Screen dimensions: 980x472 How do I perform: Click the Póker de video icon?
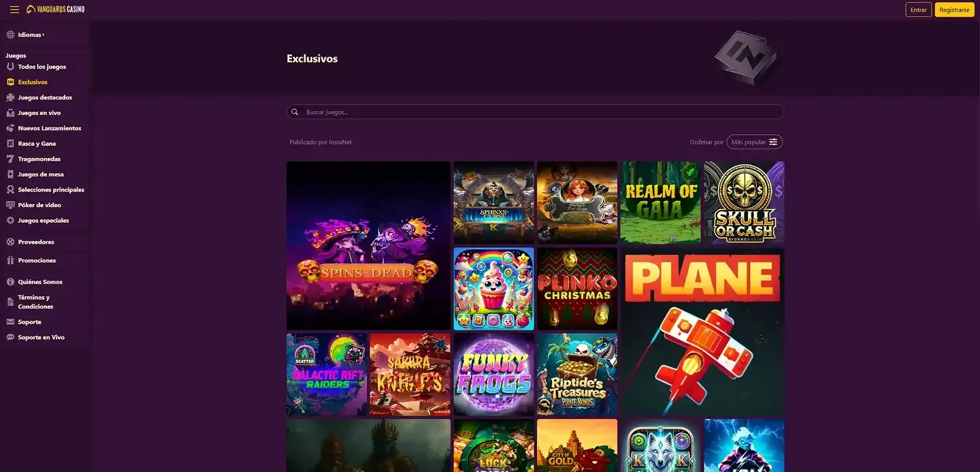[10, 205]
